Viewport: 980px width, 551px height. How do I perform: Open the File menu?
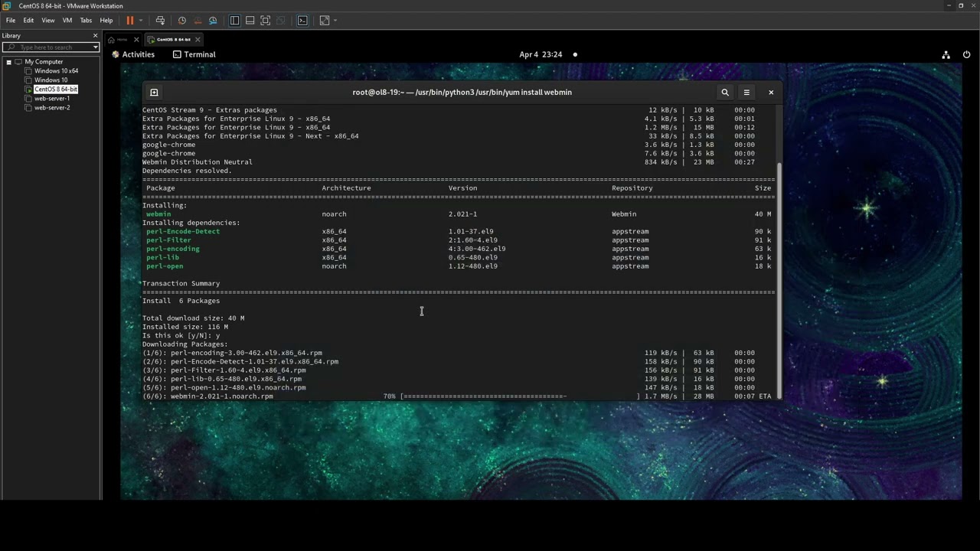(x=11, y=21)
